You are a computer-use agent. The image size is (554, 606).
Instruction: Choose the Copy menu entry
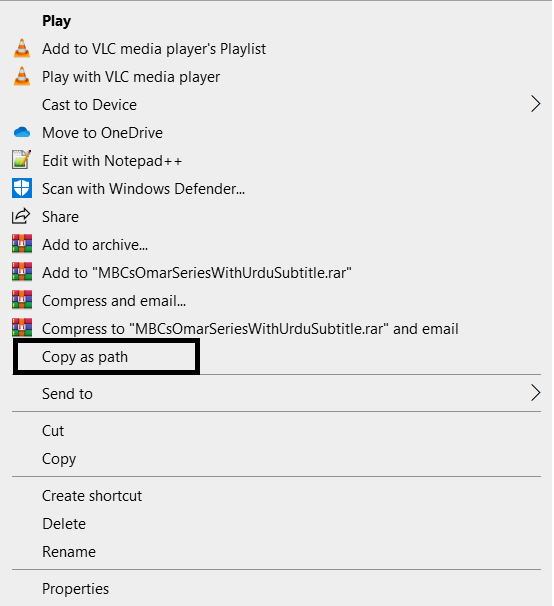[x=59, y=459]
